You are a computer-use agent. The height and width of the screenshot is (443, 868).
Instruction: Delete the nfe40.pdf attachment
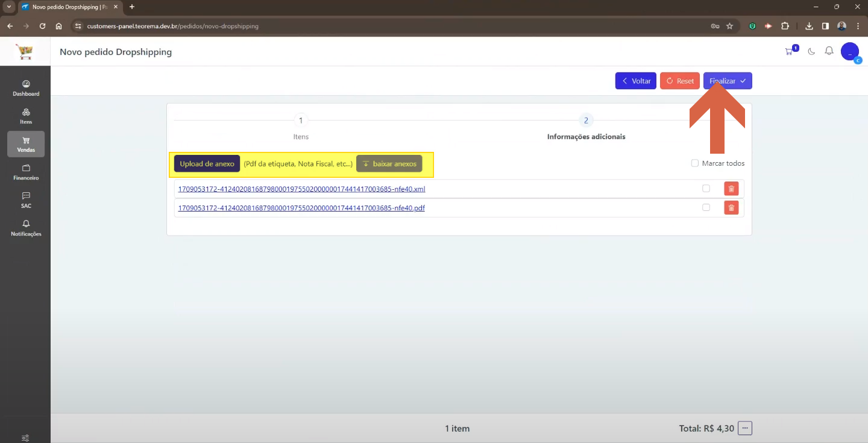[731, 208]
